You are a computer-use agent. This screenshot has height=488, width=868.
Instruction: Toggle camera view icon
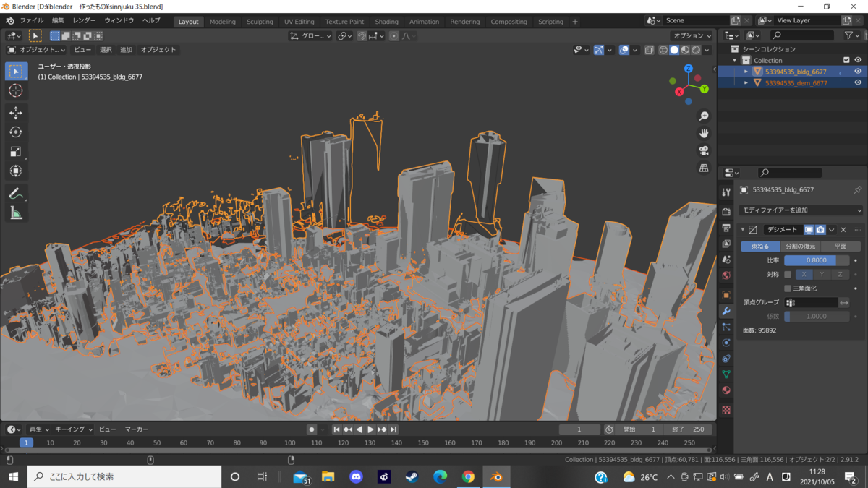[x=704, y=150]
